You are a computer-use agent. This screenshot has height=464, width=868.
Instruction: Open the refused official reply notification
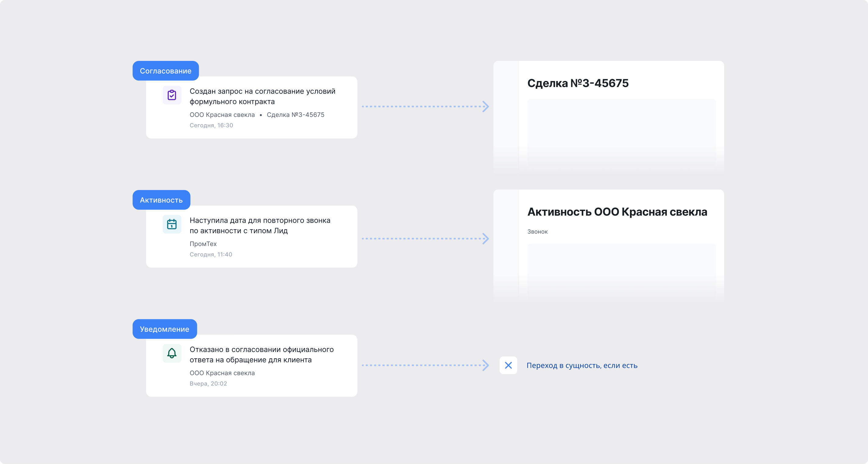point(252,366)
